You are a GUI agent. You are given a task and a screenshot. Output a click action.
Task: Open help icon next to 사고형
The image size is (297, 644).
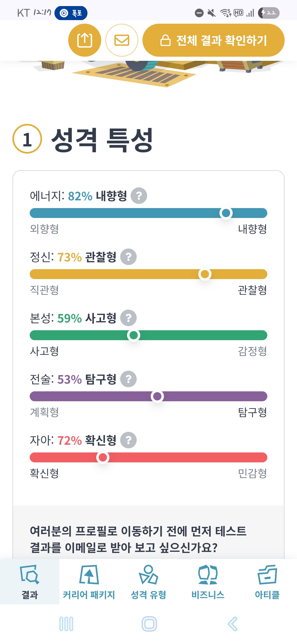128,318
